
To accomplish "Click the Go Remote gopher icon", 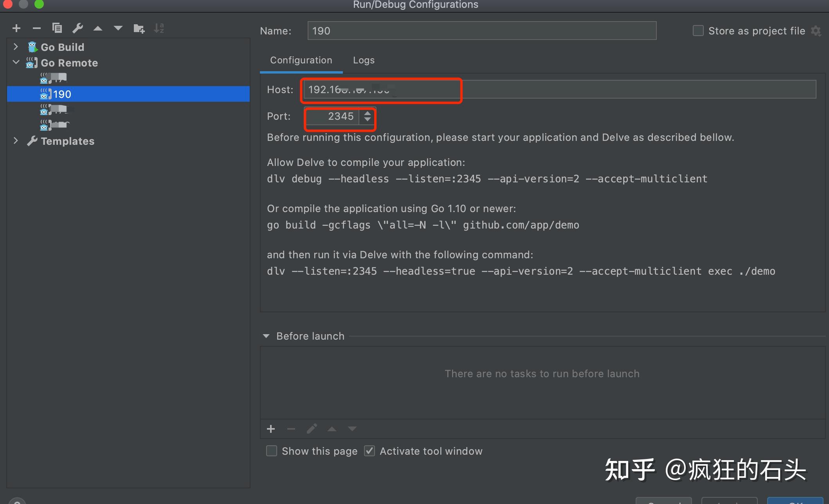I will pyautogui.click(x=32, y=63).
